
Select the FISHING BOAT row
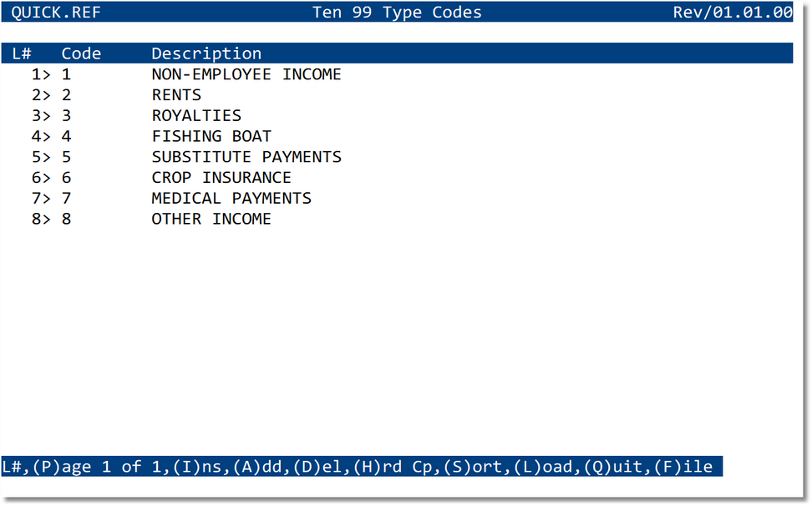click(211, 136)
